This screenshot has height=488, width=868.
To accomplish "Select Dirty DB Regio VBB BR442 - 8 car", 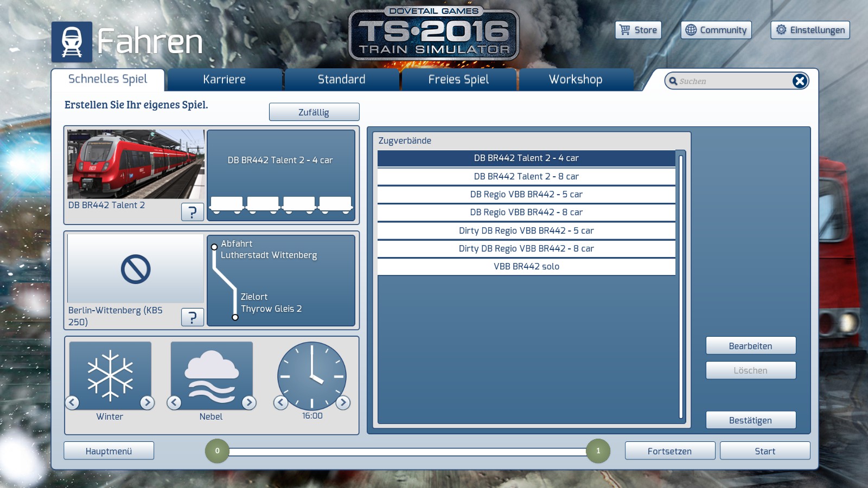I will point(526,248).
